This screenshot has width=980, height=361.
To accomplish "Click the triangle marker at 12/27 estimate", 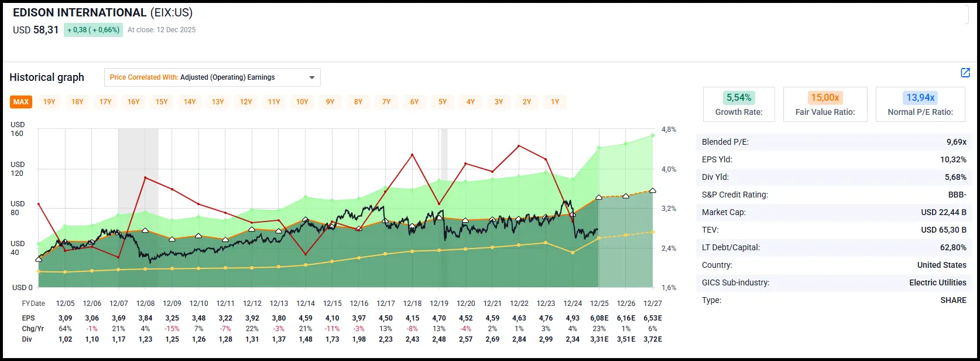I will tap(653, 190).
